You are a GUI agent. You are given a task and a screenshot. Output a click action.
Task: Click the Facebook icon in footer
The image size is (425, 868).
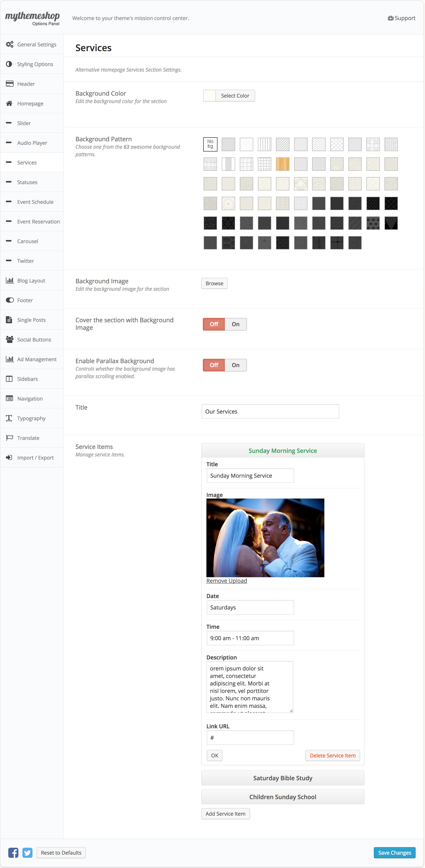[14, 852]
